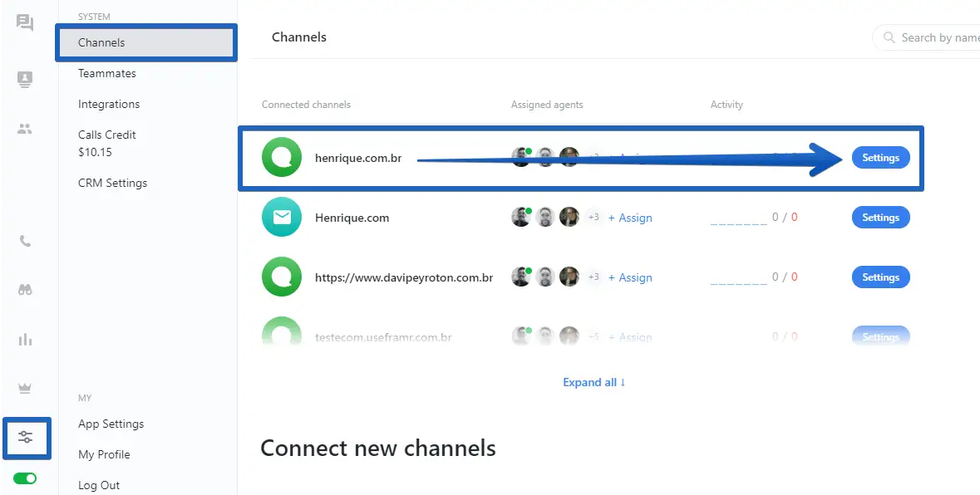Open the binoculars visitors icon
Viewport: 980px width, 495px height.
pos(25,290)
